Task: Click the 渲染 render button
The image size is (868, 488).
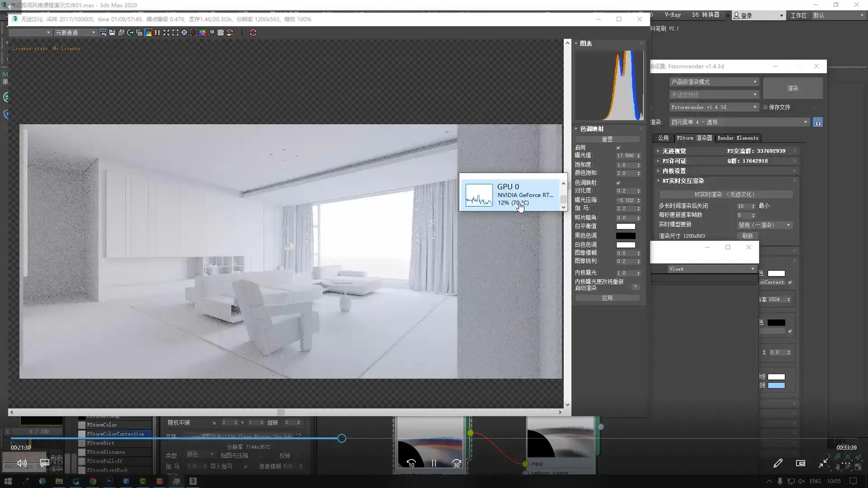Action: [x=793, y=89]
